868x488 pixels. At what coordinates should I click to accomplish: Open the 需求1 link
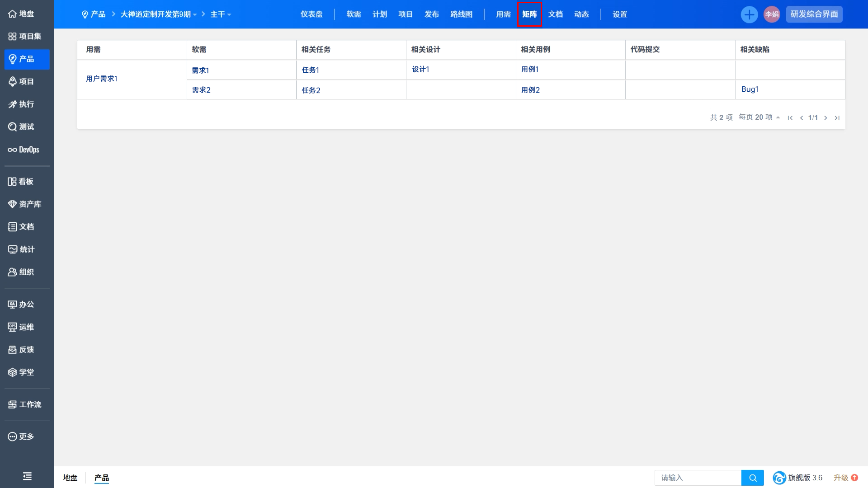pos(200,70)
